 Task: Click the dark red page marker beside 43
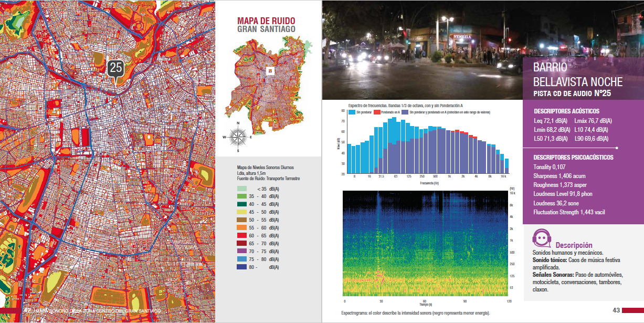point(634,310)
